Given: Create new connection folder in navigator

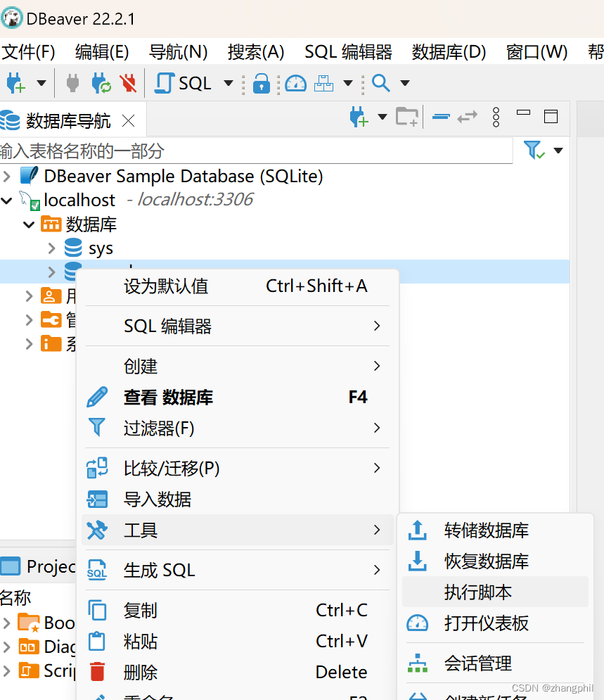Looking at the screenshot, I should click(406, 117).
